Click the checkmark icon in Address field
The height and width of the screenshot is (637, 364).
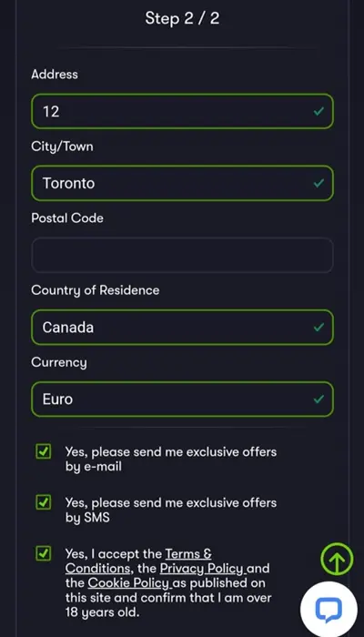318,111
